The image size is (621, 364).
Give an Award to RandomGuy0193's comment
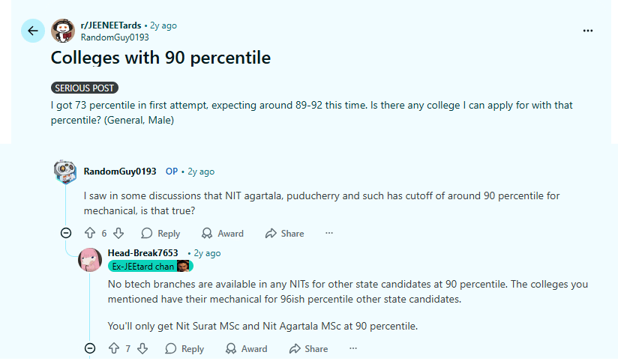[223, 233]
